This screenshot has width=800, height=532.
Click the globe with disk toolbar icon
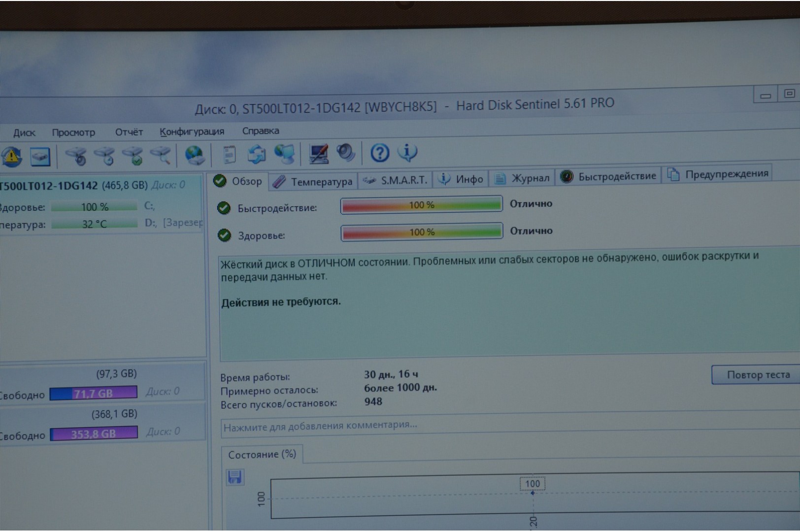click(x=195, y=155)
